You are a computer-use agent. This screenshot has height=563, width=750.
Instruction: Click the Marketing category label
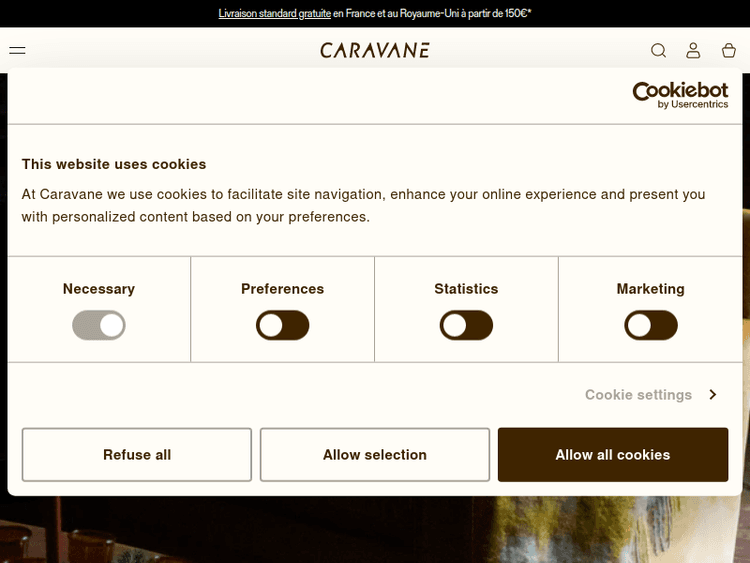coord(651,289)
